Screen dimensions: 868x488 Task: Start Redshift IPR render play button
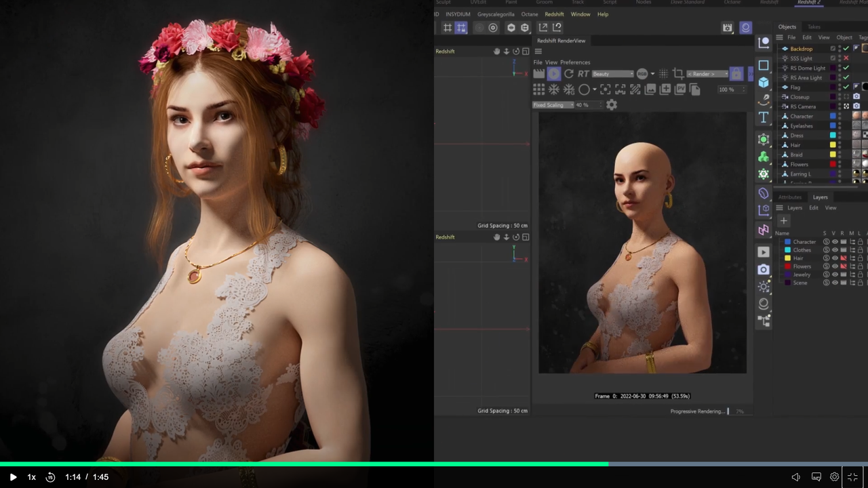click(x=554, y=74)
